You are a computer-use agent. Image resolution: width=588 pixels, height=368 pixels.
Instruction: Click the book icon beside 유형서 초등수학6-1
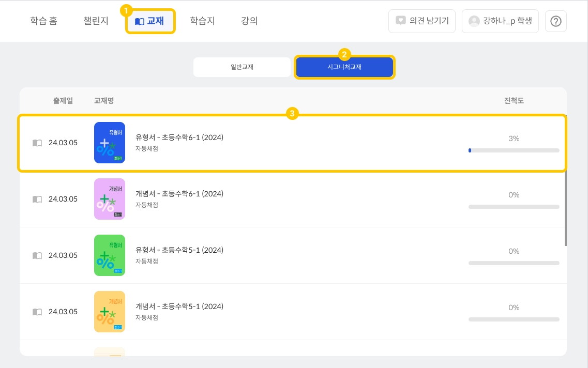pos(37,143)
